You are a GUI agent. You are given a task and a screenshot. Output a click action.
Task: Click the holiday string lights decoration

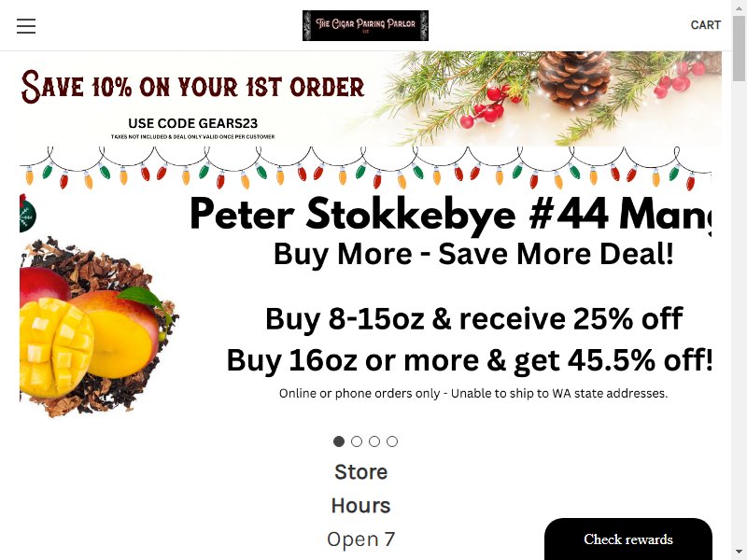coord(365,168)
